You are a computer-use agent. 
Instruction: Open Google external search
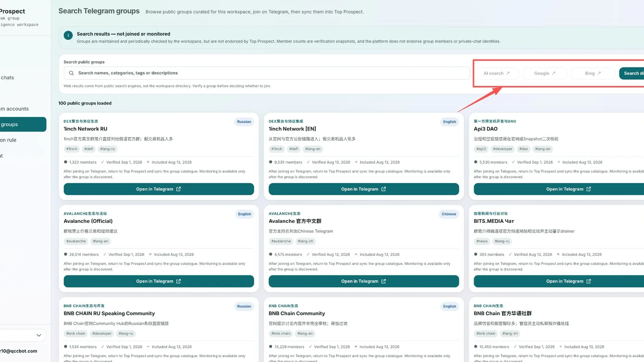pos(545,73)
